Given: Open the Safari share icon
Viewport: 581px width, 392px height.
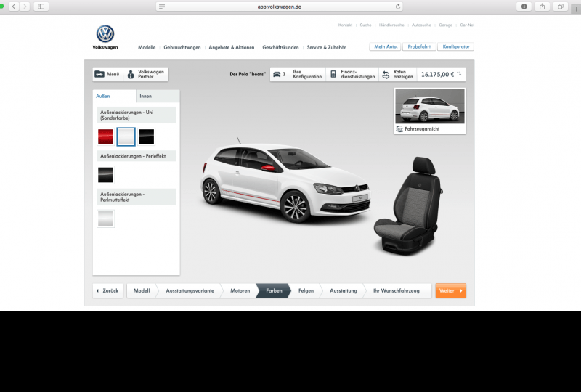Looking at the screenshot, I should pyautogui.click(x=542, y=7).
